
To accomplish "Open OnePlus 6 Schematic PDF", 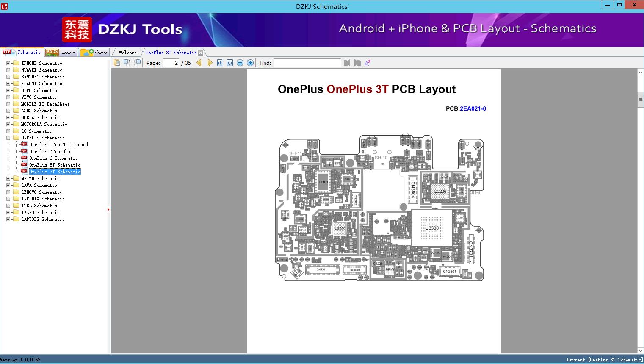I will point(53,158).
